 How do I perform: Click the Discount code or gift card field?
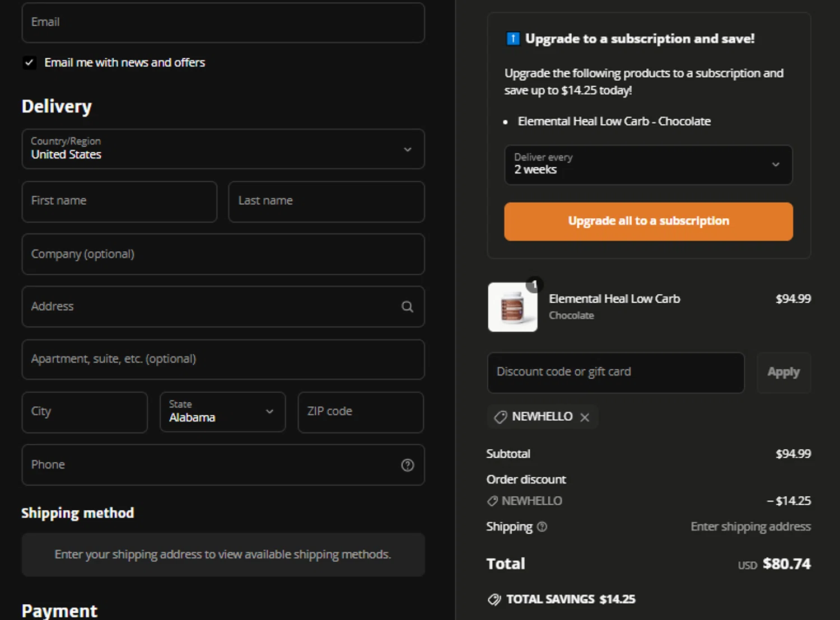[x=616, y=373]
